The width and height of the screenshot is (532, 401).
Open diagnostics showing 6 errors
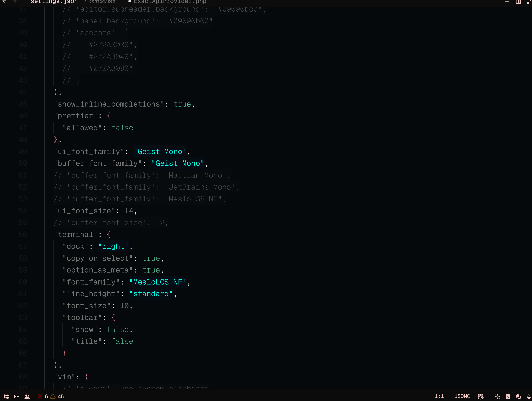coord(43,396)
